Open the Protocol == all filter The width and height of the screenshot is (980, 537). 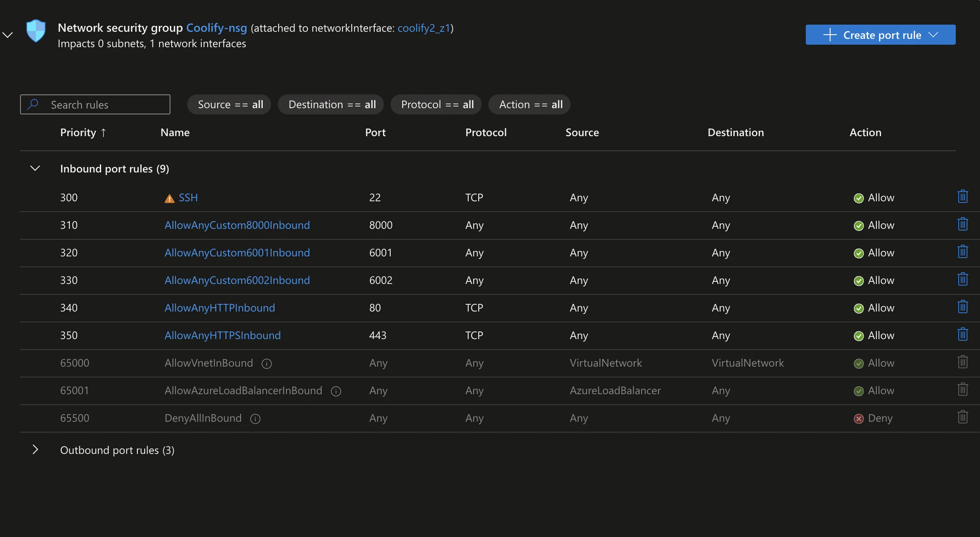tap(436, 104)
